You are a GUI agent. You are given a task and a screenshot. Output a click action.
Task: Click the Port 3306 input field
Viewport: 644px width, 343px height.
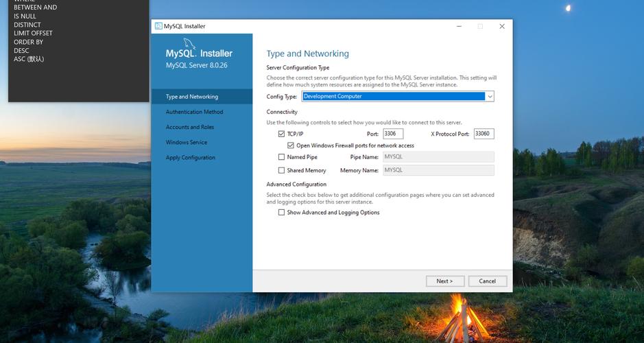pos(393,134)
